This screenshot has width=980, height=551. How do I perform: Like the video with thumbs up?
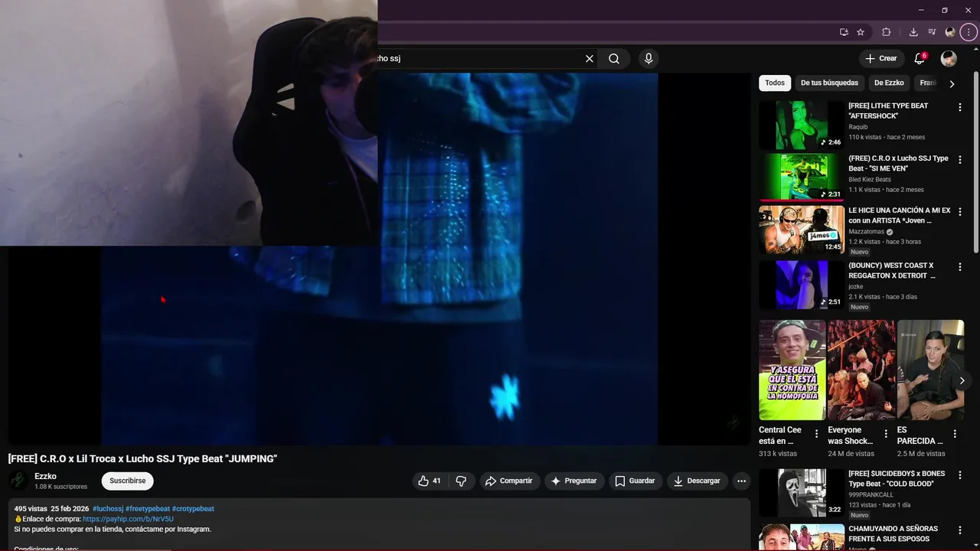(x=430, y=481)
